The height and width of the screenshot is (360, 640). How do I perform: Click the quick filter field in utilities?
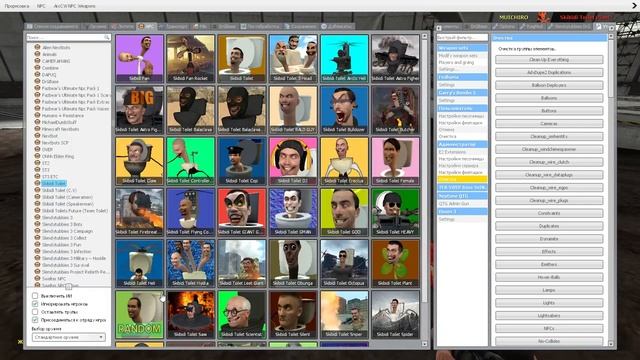point(462,38)
